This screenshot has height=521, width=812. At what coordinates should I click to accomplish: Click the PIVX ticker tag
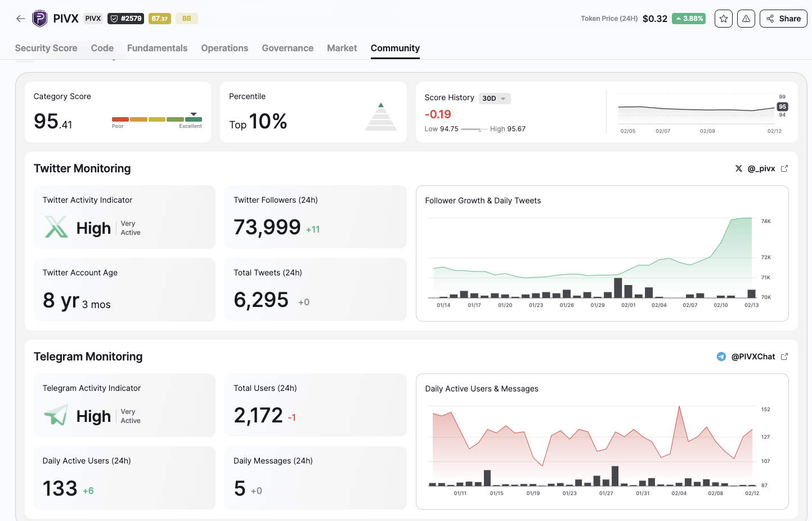pos(93,19)
